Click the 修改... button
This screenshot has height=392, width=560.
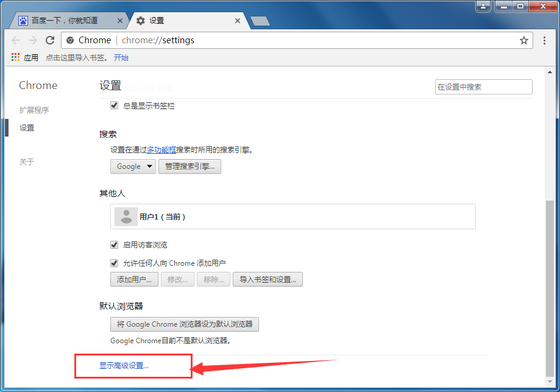pyautogui.click(x=177, y=279)
